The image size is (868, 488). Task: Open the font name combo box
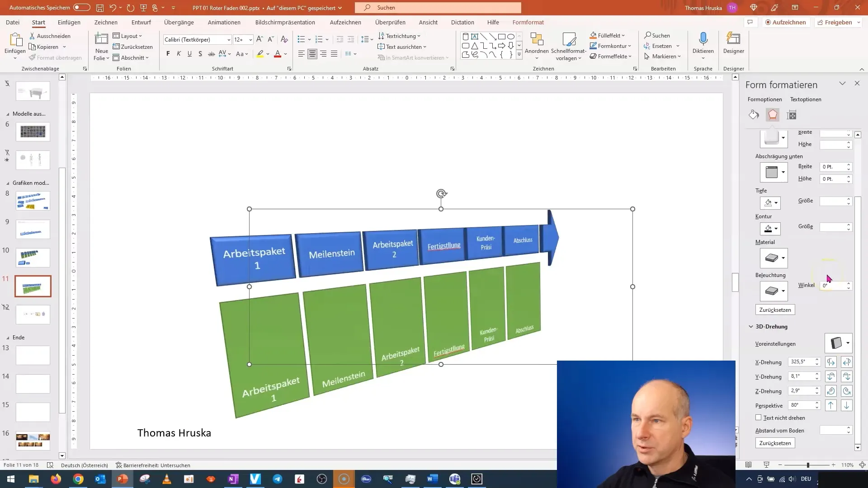pos(197,39)
